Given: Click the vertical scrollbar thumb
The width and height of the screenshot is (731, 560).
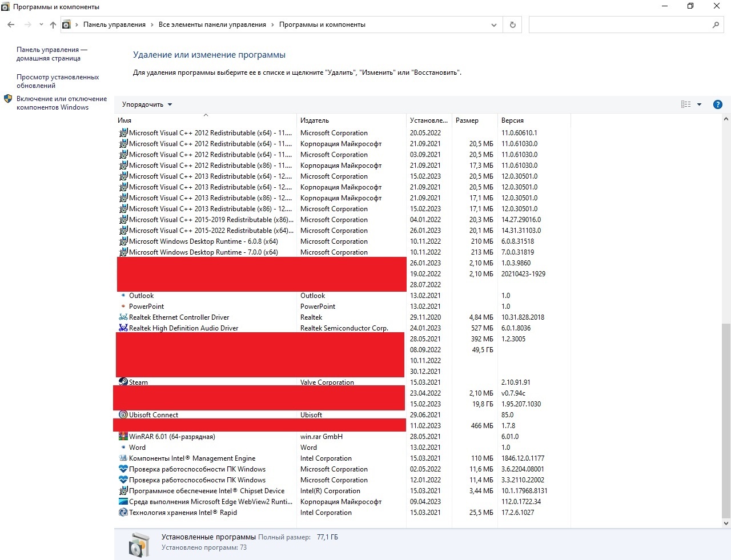Looking at the screenshot, I should (x=726, y=421).
